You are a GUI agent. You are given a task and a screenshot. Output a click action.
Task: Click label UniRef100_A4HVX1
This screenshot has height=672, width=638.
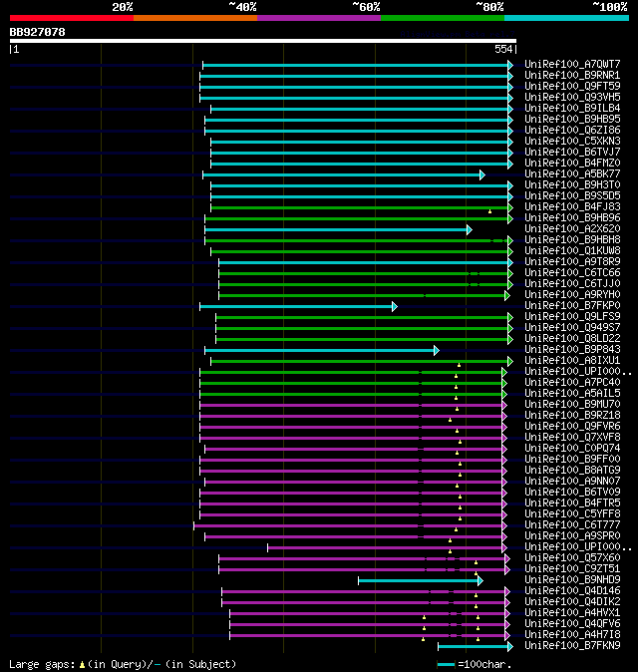[x=572, y=613]
